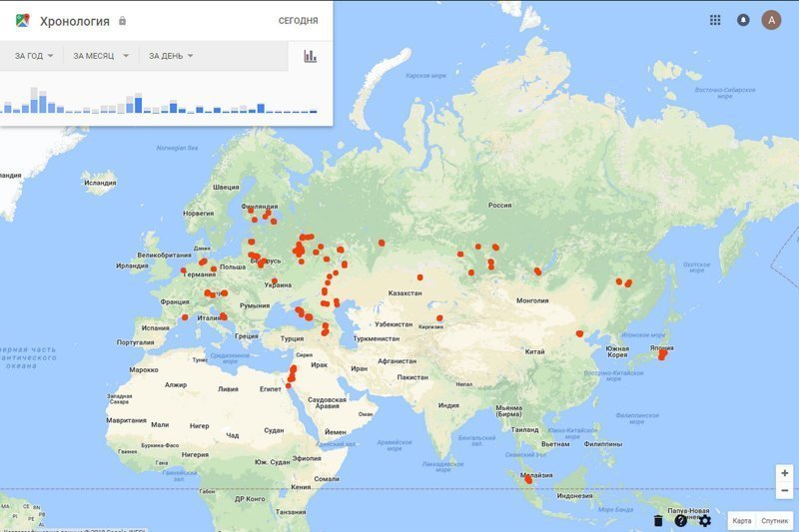The width and height of the screenshot is (799, 532).
Task: Zoom out with the minus button
Action: click(x=785, y=490)
